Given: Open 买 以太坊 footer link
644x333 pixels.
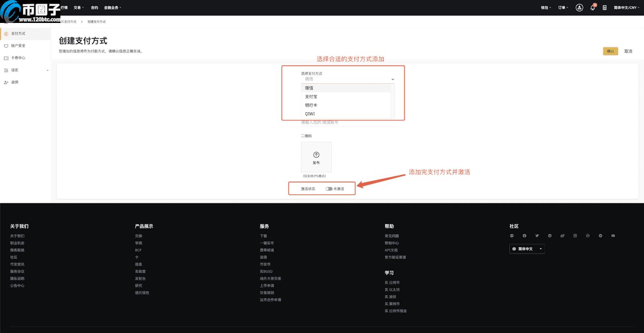Looking at the screenshot, I should 392,290.
